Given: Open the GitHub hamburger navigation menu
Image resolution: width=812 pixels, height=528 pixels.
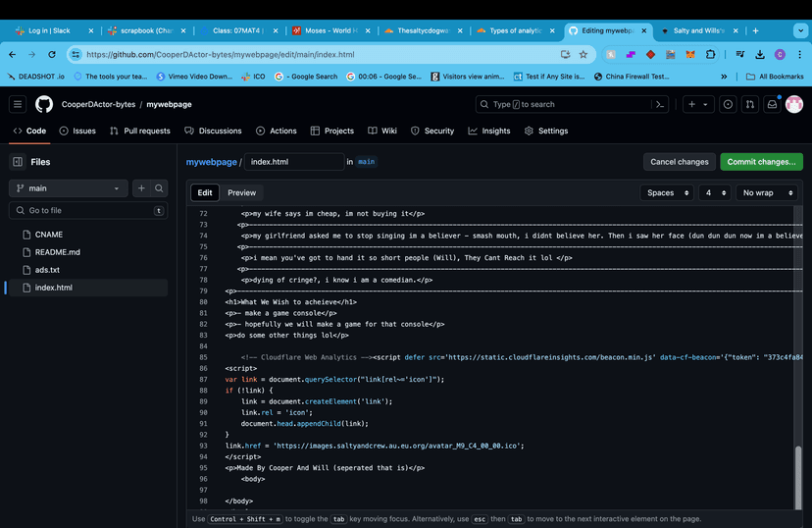Looking at the screenshot, I should pyautogui.click(x=18, y=104).
